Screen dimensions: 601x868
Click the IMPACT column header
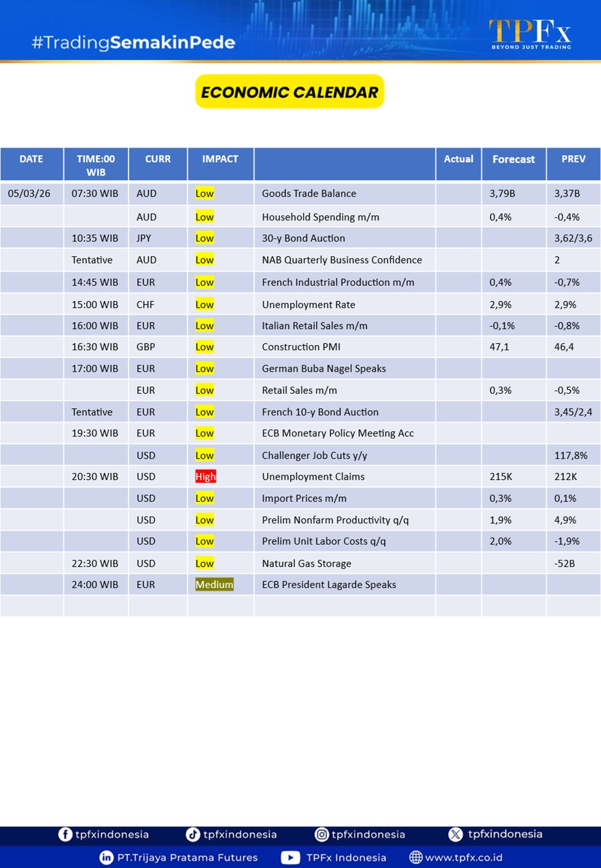pos(220,159)
